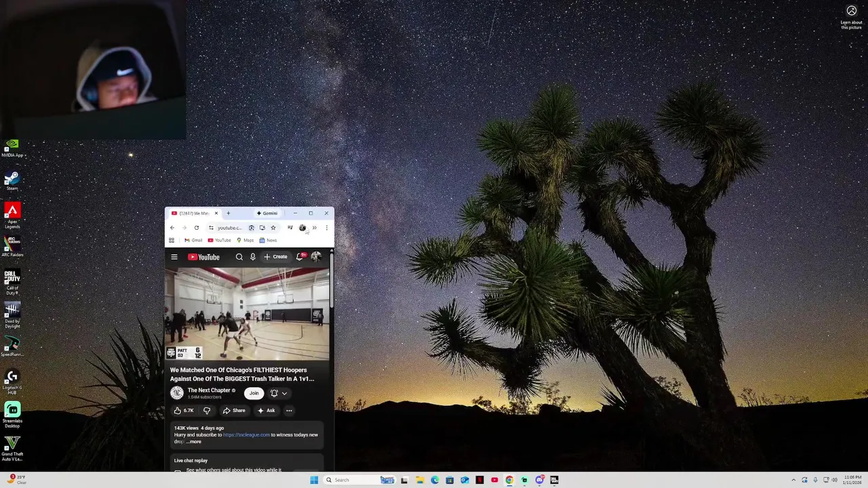Open Microsoft Edge from the taskbar

coord(435,480)
